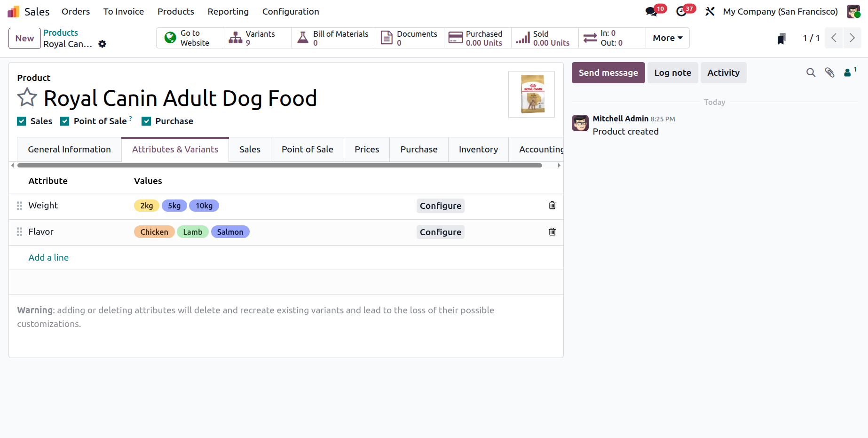Click the 10kg value tag

(x=204, y=206)
